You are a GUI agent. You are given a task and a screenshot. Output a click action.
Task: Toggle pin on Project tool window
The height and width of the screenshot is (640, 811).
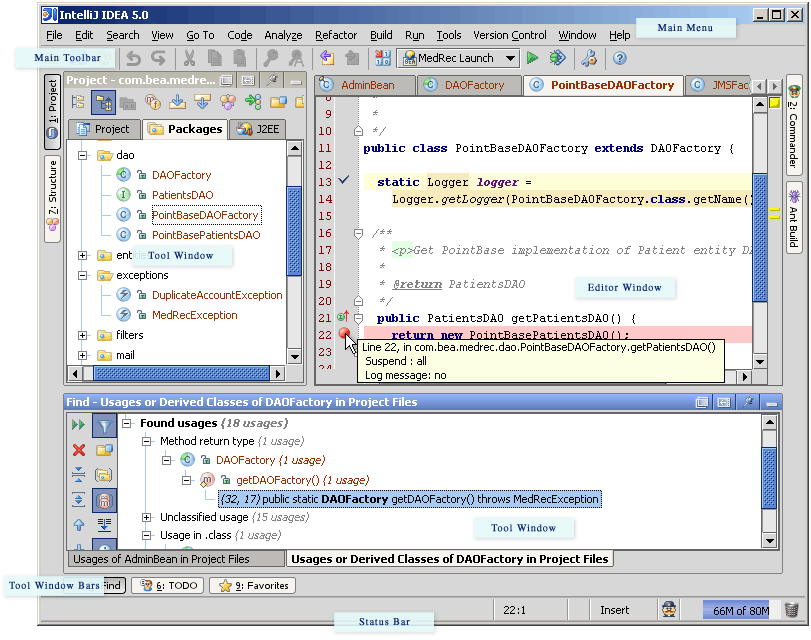coord(272,80)
